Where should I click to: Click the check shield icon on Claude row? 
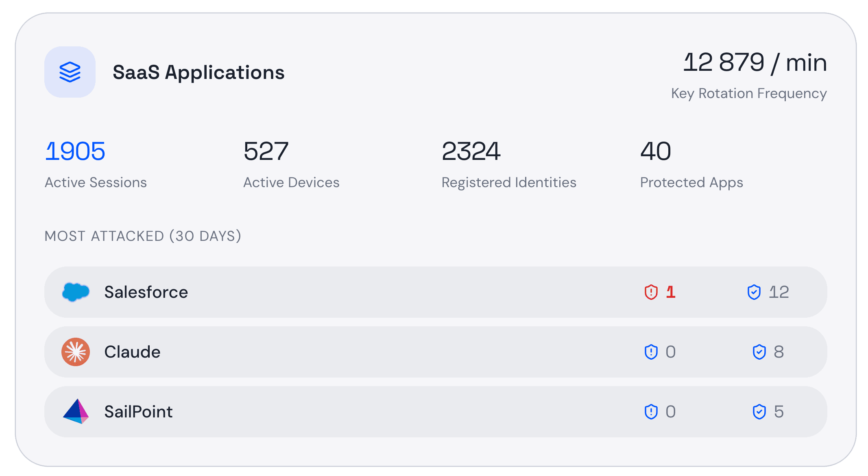759,352
